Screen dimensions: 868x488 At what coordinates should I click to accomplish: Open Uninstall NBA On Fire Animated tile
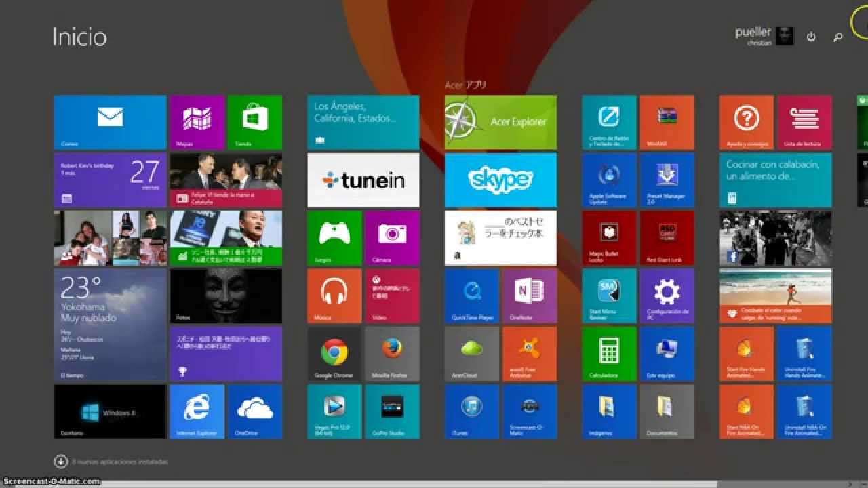[805, 411]
